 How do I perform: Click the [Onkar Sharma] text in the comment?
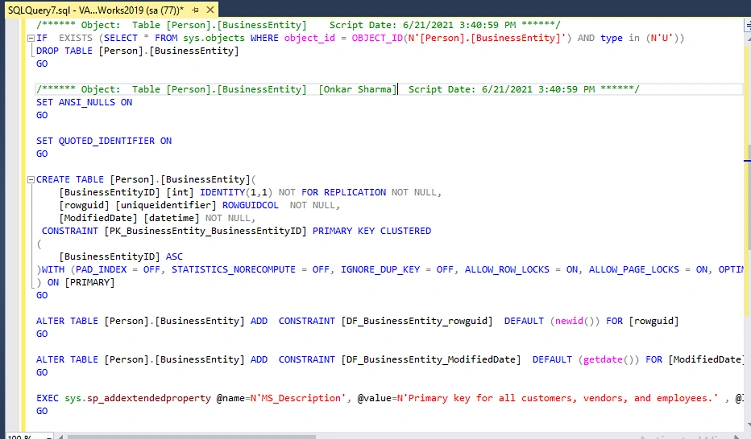point(358,89)
